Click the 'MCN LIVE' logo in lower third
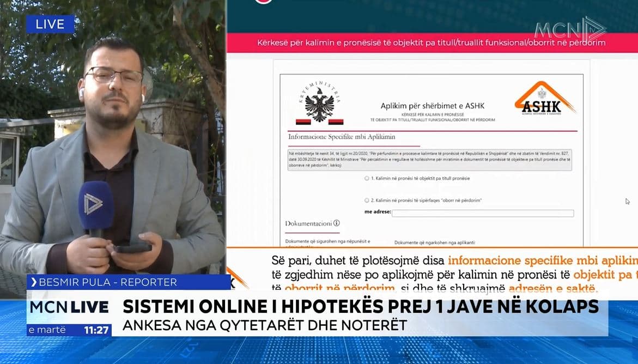The image size is (638, 364). 69,307
